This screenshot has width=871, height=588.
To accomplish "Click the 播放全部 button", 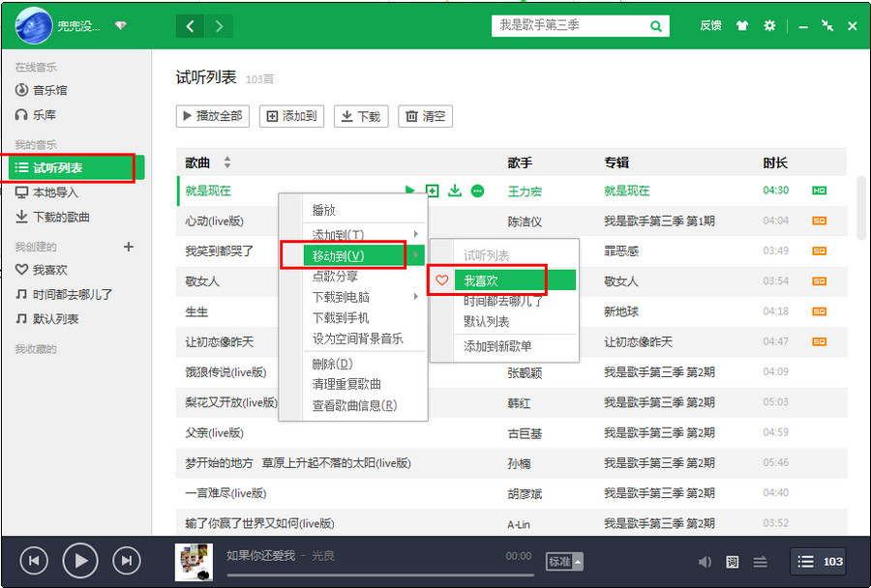I will [x=213, y=116].
